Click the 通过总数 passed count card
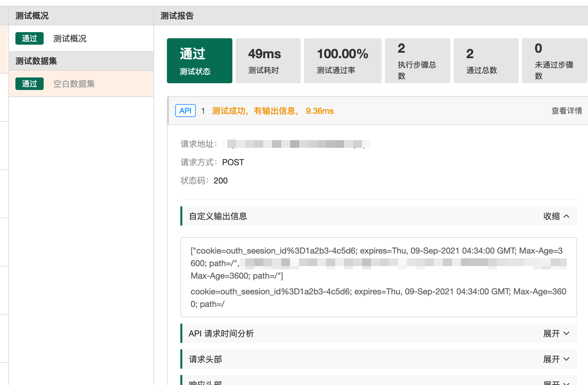 486,61
